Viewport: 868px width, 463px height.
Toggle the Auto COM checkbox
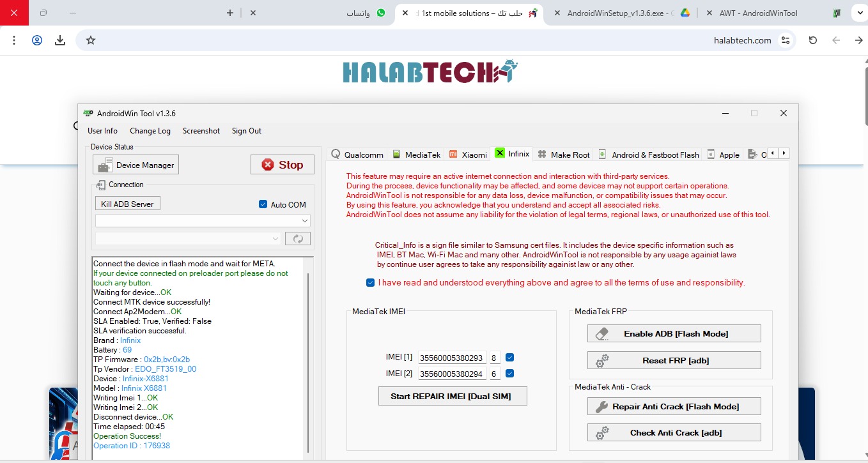(x=263, y=204)
